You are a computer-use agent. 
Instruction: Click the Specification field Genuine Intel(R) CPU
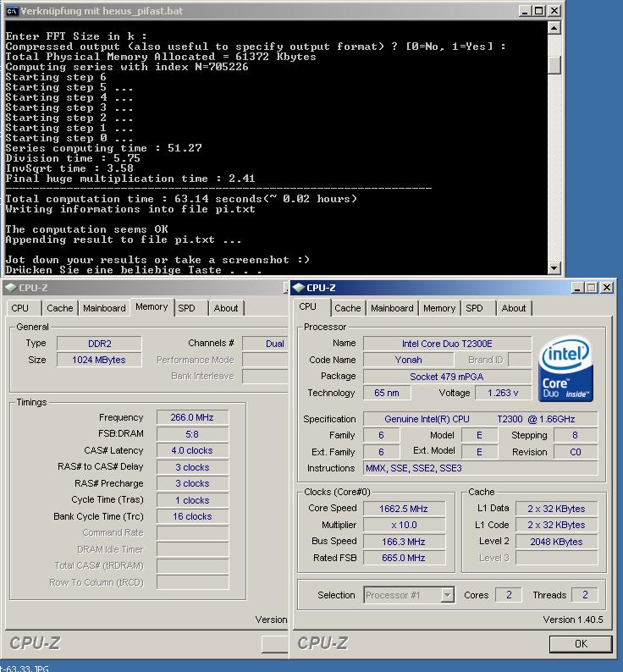(x=480, y=419)
